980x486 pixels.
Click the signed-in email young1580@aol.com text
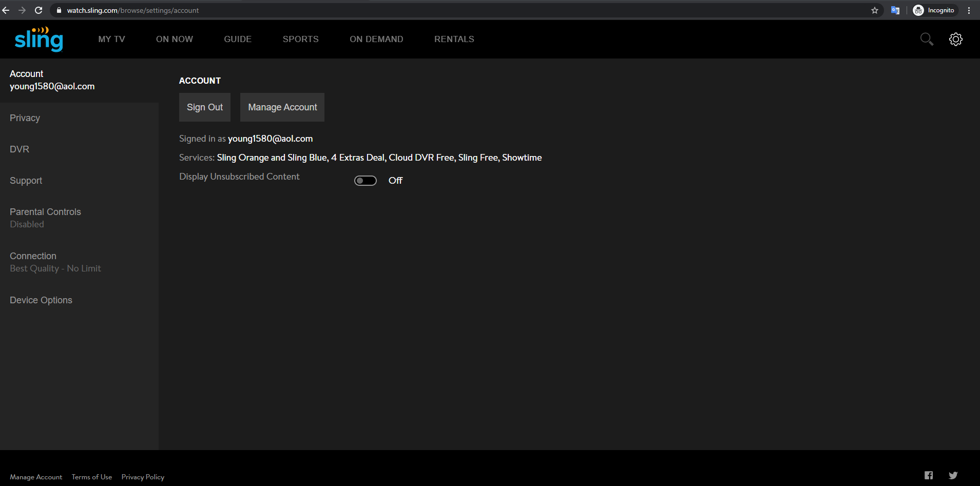pos(270,139)
